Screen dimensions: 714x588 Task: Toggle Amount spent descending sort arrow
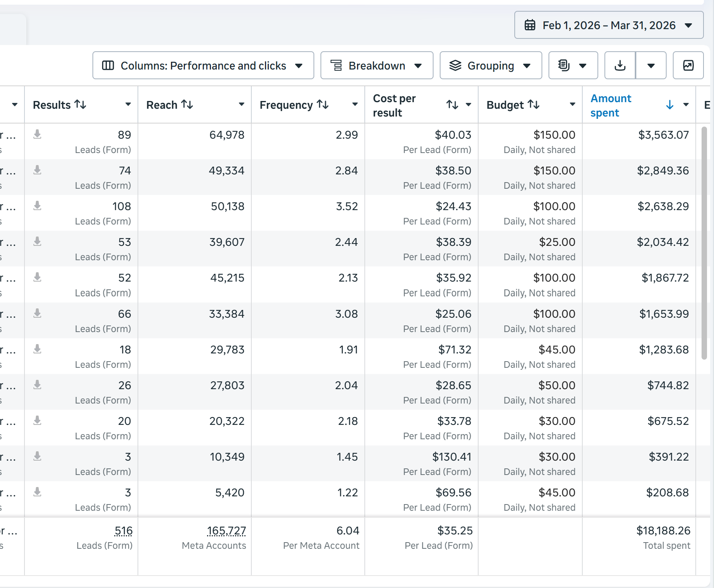[670, 105]
